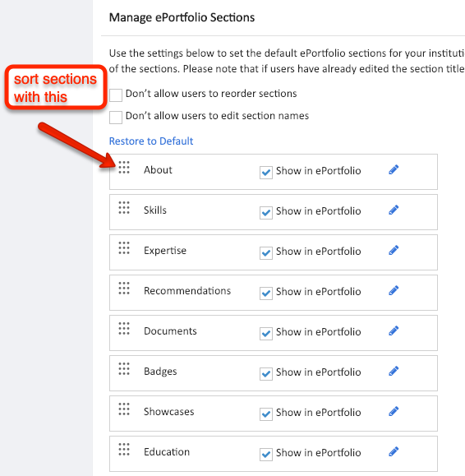Click the pencil edit icon for About
Image resolution: width=465 pixels, height=476 pixels.
394,169
